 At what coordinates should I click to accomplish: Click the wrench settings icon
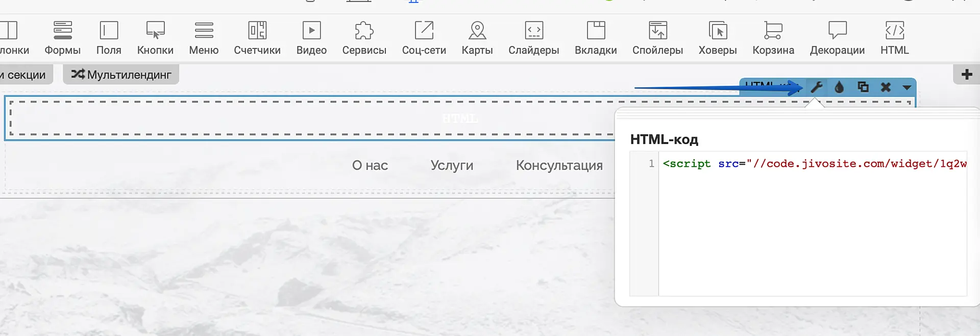click(817, 87)
